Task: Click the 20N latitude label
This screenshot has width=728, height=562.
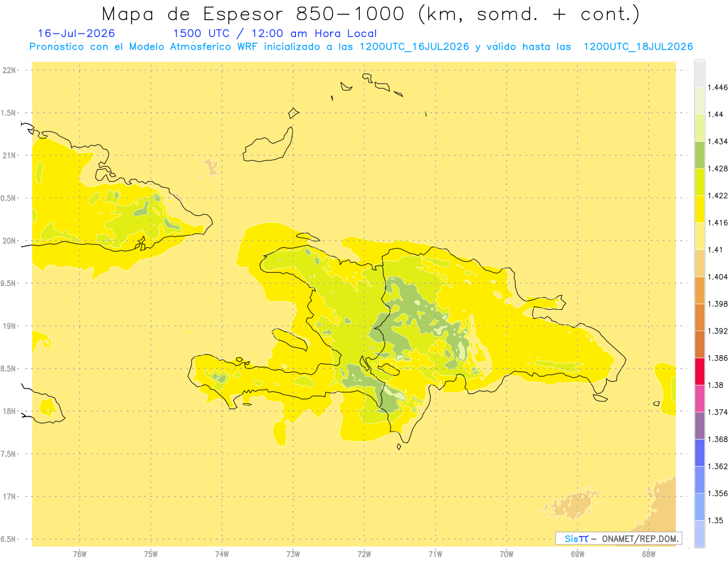Action: (9, 241)
